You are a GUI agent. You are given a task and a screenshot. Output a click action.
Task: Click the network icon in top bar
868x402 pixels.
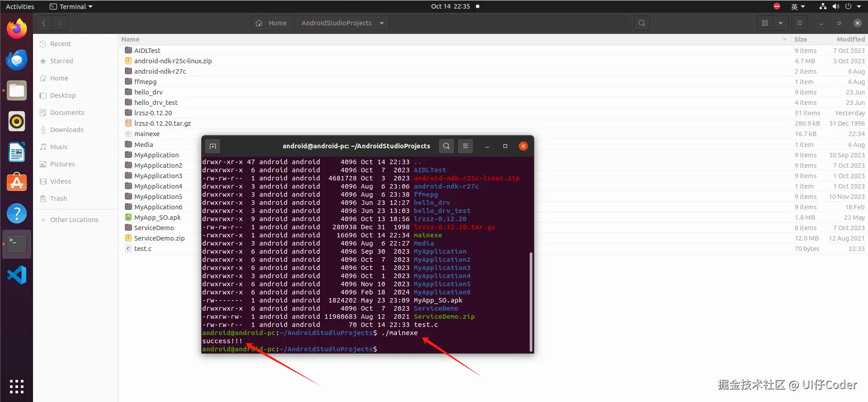click(x=823, y=6)
